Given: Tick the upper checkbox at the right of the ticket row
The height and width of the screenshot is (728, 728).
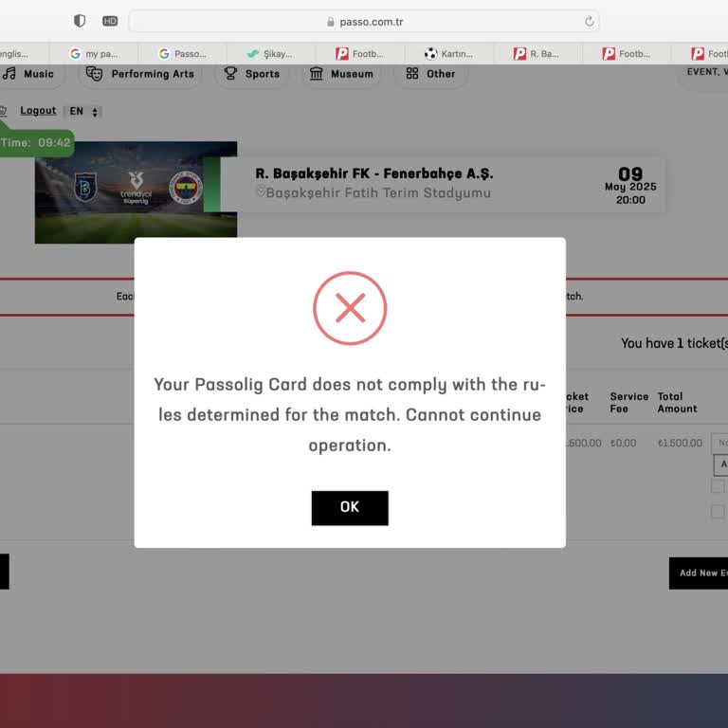Looking at the screenshot, I should coord(718,486).
